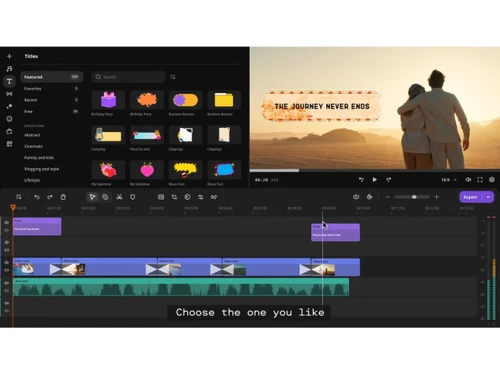500x375 pixels.
Task: Click the Search titles field
Action: click(x=129, y=77)
